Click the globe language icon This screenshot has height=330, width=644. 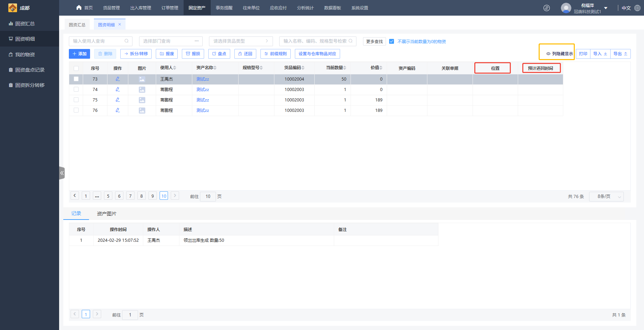coord(637,8)
